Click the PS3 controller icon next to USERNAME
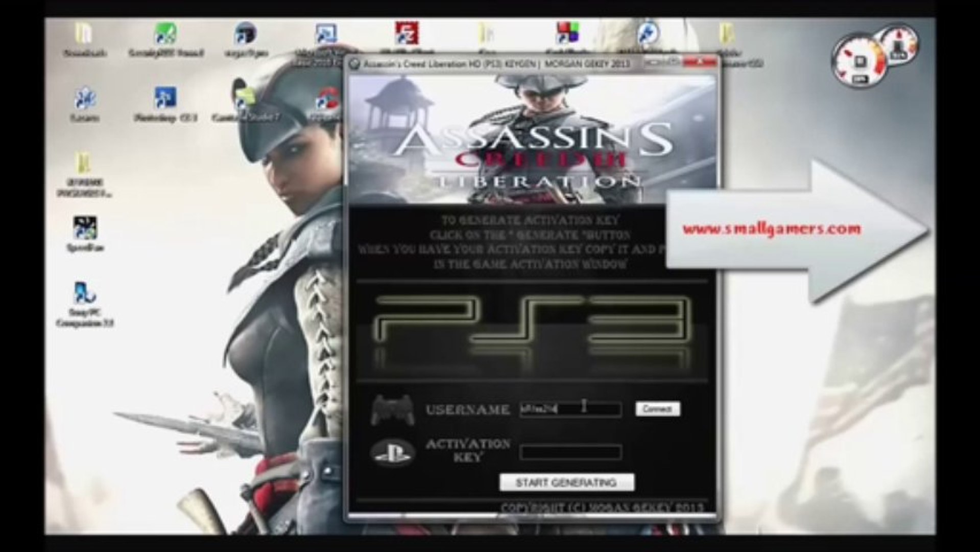Viewport: 980px width, 552px height. pyautogui.click(x=392, y=410)
